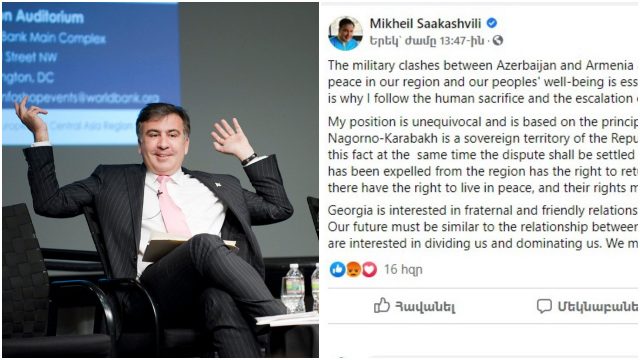Click the paragraph starting 'Georgia is interested'
The width and height of the screenshot is (640, 360).
click(x=483, y=227)
